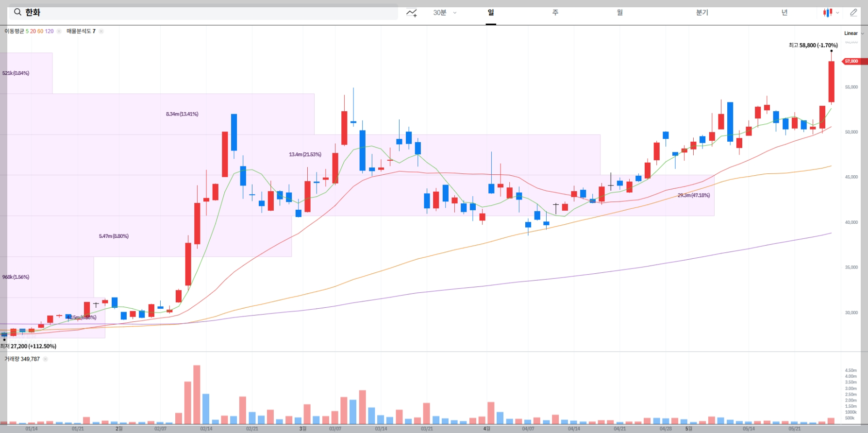
Task: Remove the 이동평균 indicator with its X button
Action: pyautogui.click(x=59, y=31)
